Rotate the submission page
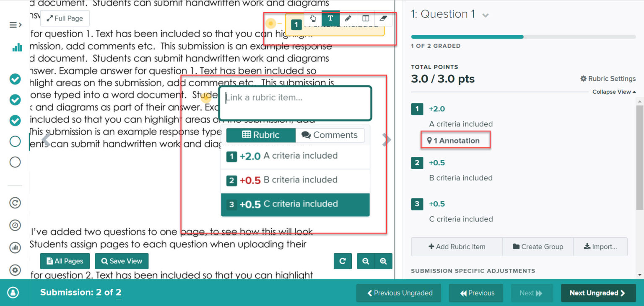The height and width of the screenshot is (306, 644). pos(343,261)
